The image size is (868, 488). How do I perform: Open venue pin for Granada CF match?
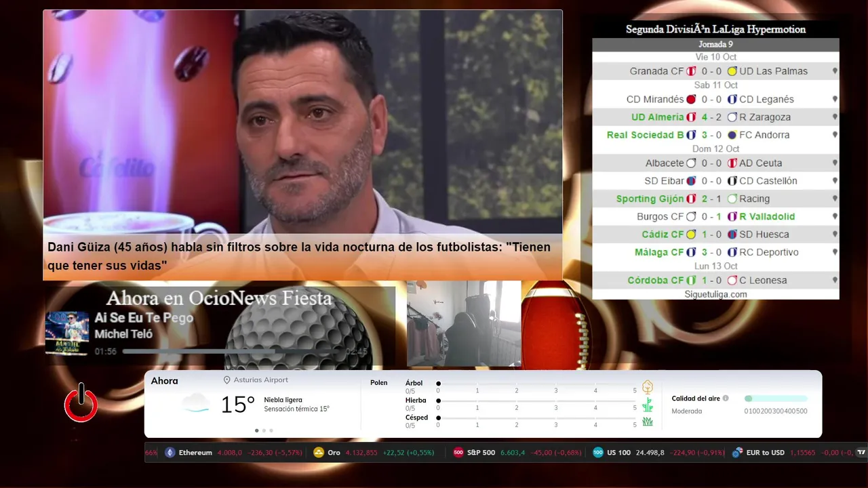[x=835, y=71]
